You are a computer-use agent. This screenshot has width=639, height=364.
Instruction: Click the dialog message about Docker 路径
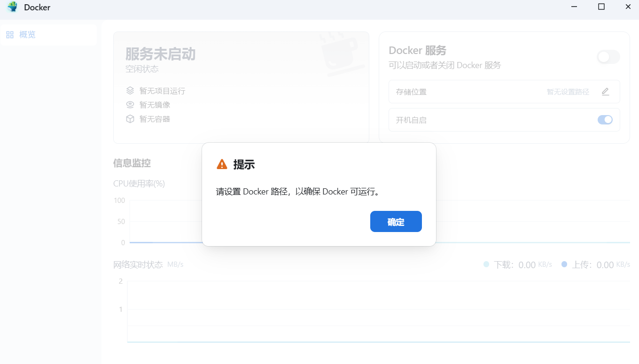tap(298, 192)
